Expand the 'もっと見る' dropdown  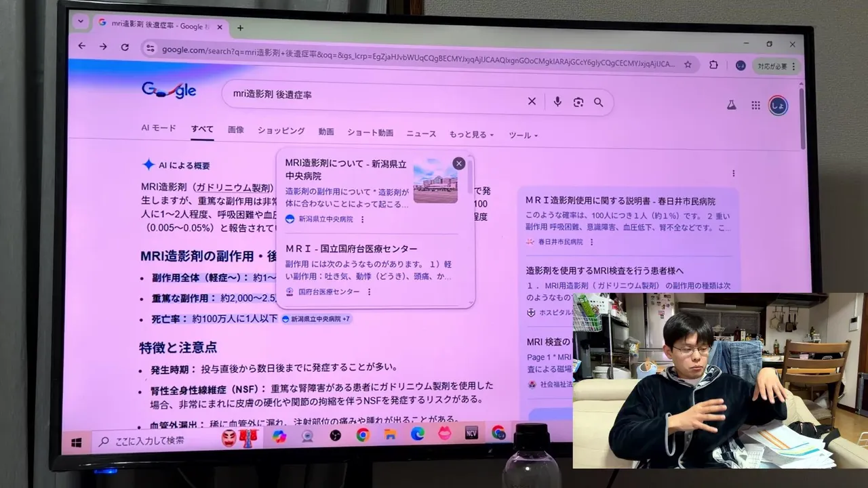tap(471, 135)
